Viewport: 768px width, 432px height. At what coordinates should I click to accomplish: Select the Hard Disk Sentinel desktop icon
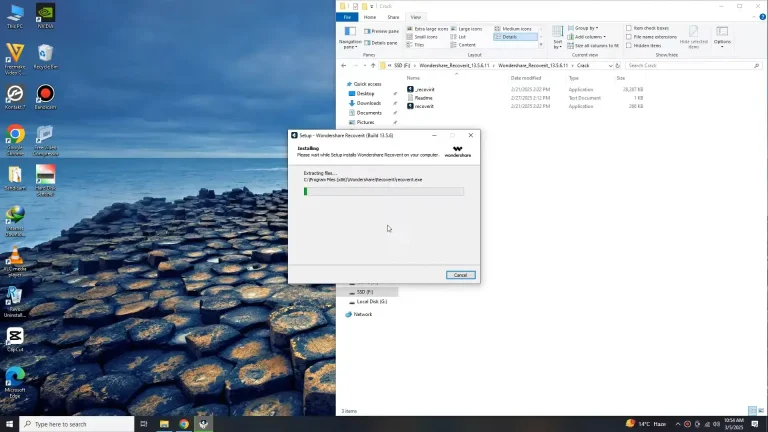45,181
